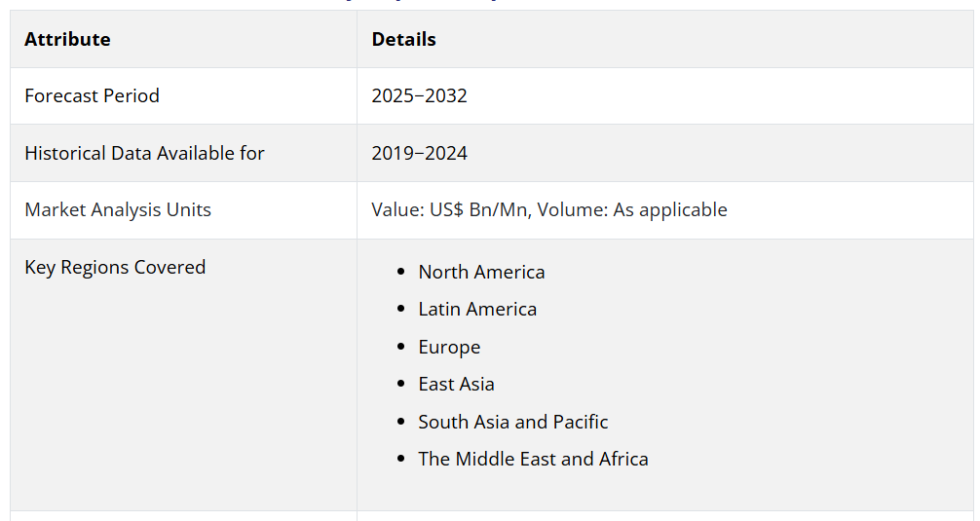Click North America in the regions list
The image size is (980, 521).
pos(481,273)
